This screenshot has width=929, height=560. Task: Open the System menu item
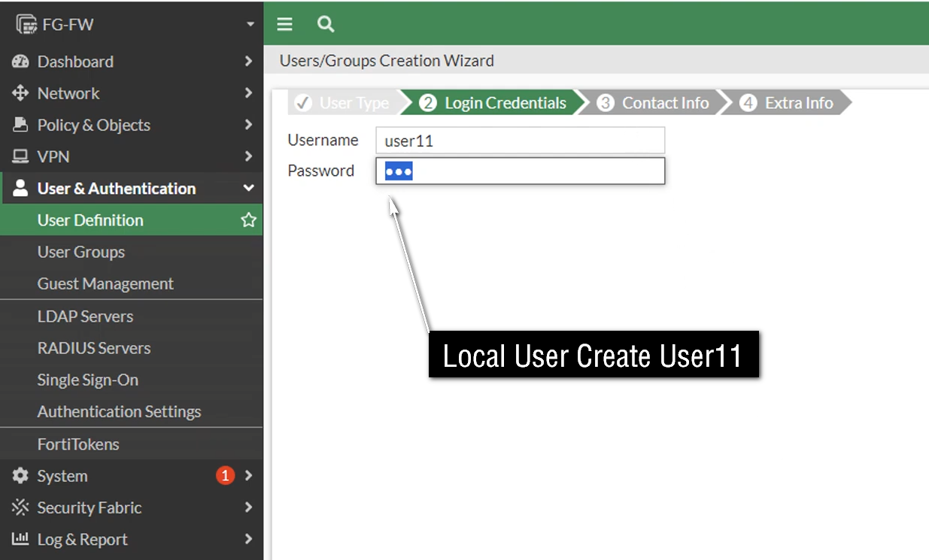[132, 476]
